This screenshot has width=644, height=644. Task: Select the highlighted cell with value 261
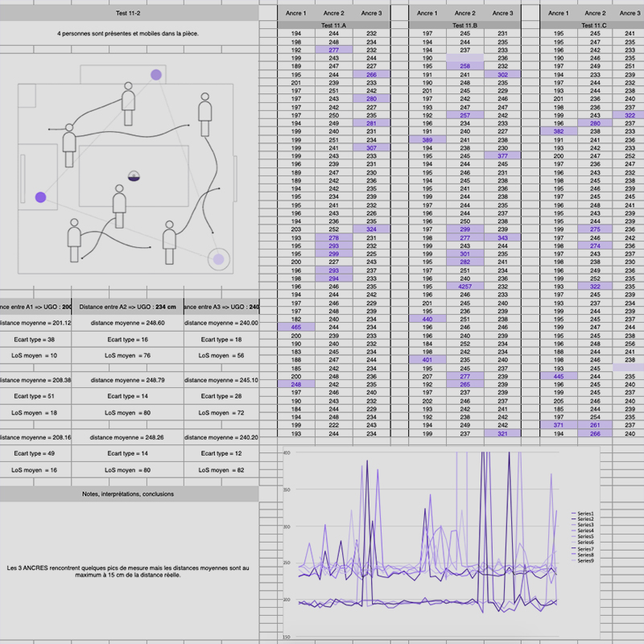tap(595, 425)
